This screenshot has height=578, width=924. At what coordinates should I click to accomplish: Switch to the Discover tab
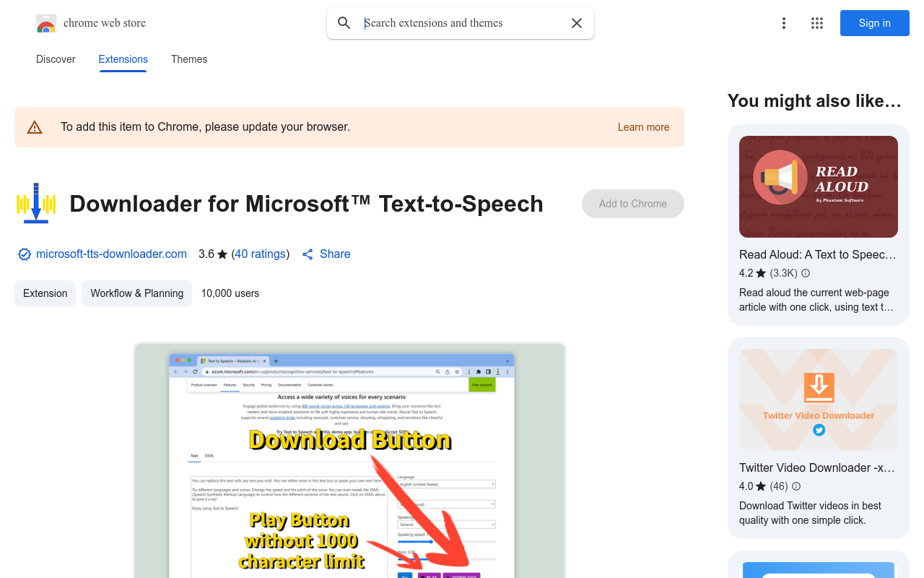[56, 59]
